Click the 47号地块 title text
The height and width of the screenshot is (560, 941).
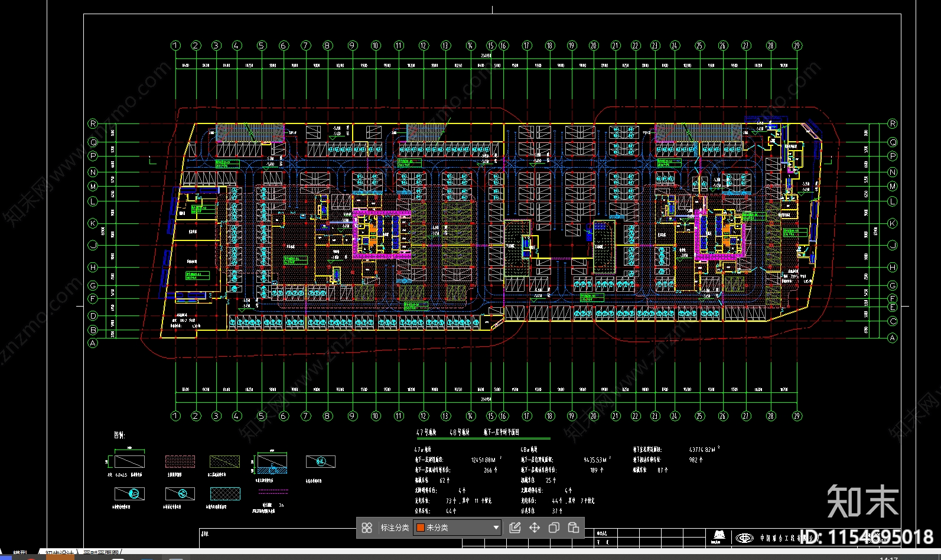(x=426, y=432)
